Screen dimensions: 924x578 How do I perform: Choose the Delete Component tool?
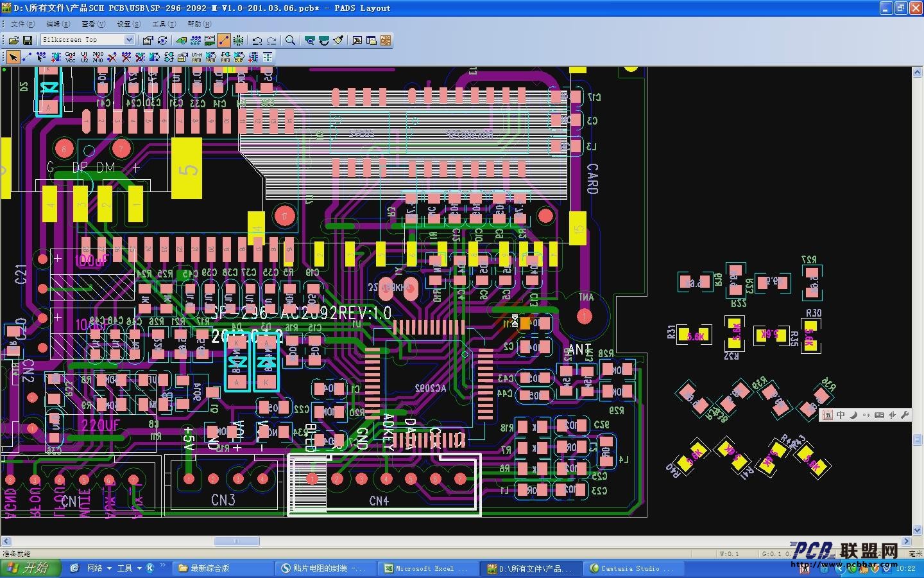[140, 57]
